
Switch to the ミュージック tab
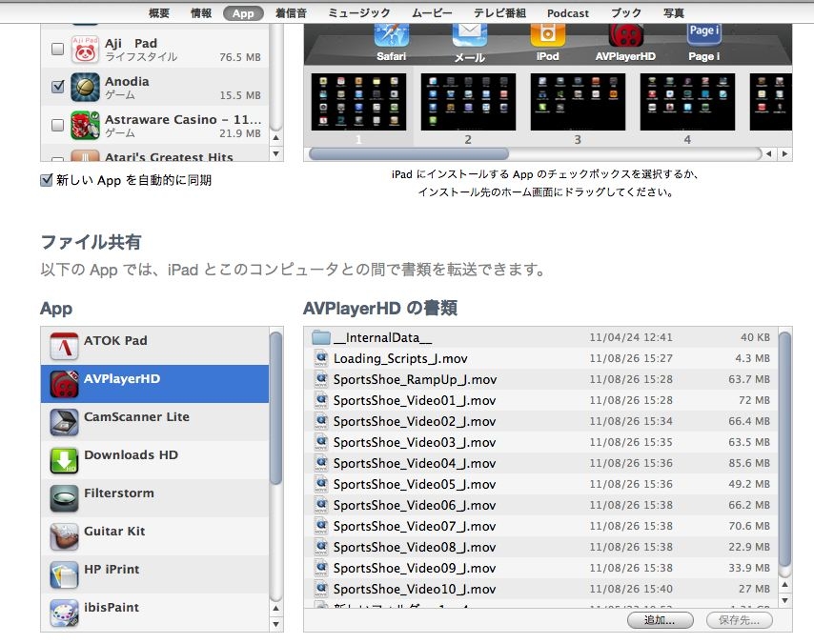tap(358, 13)
